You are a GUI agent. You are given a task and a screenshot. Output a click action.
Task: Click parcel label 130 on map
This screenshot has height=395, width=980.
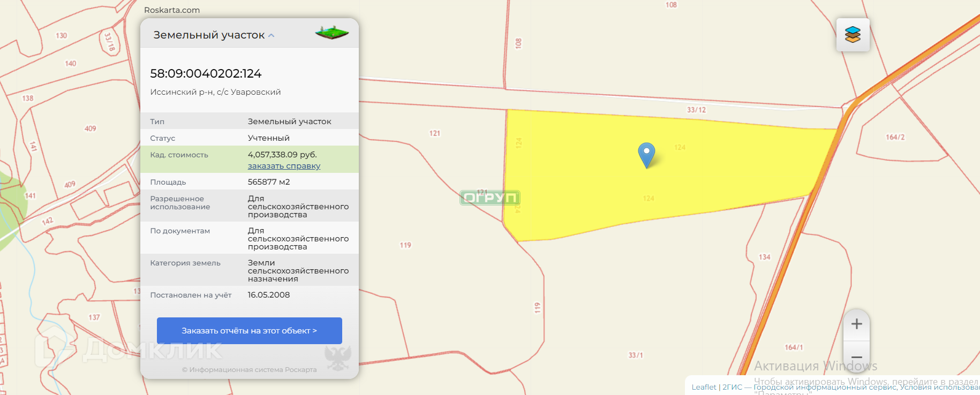[x=62, y=36]
